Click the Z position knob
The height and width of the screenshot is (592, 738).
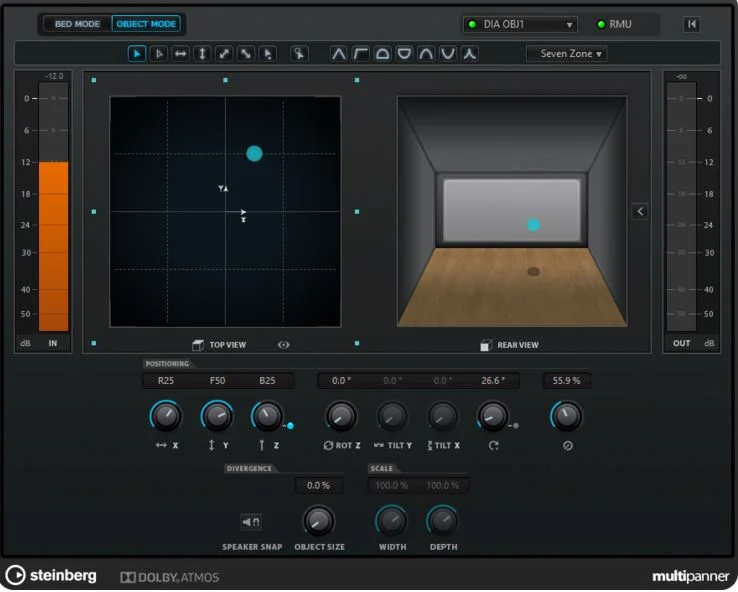click(267, 416)
